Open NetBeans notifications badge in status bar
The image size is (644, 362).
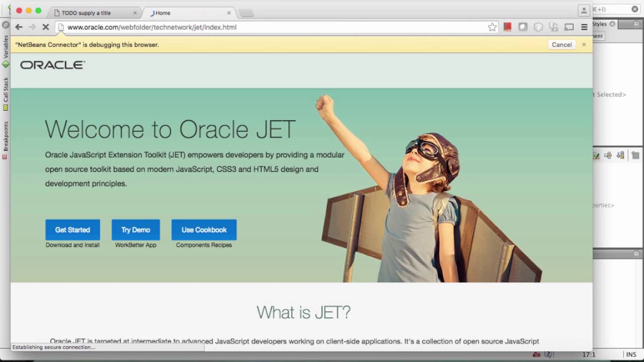[549, 354]
